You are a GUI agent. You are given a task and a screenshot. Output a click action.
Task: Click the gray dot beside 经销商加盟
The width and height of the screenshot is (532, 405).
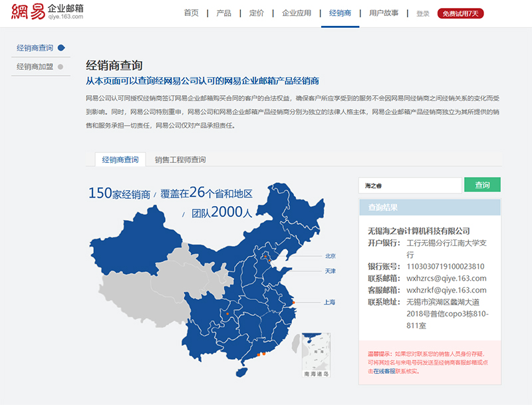click(x=61, y=67)
